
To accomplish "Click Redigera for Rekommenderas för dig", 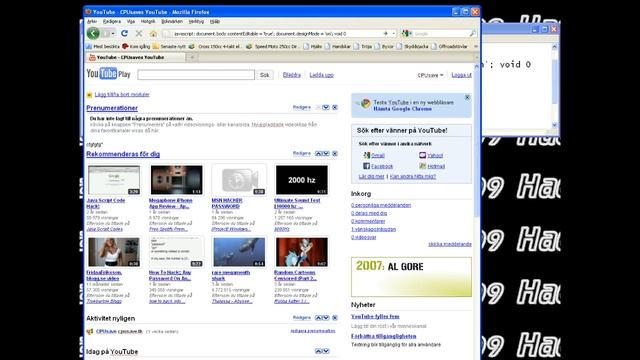I will (302, 153).
